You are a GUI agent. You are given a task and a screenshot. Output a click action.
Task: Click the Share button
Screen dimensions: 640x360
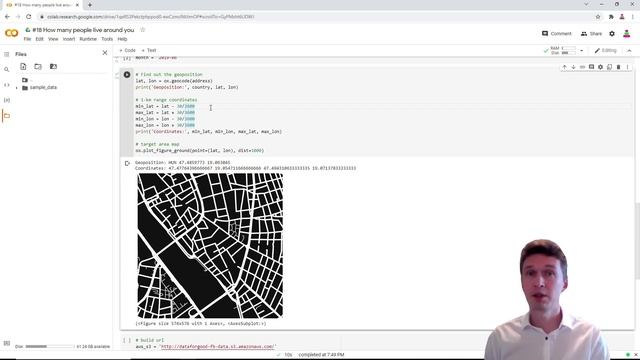pyautogui.click(x=591, y=33)
